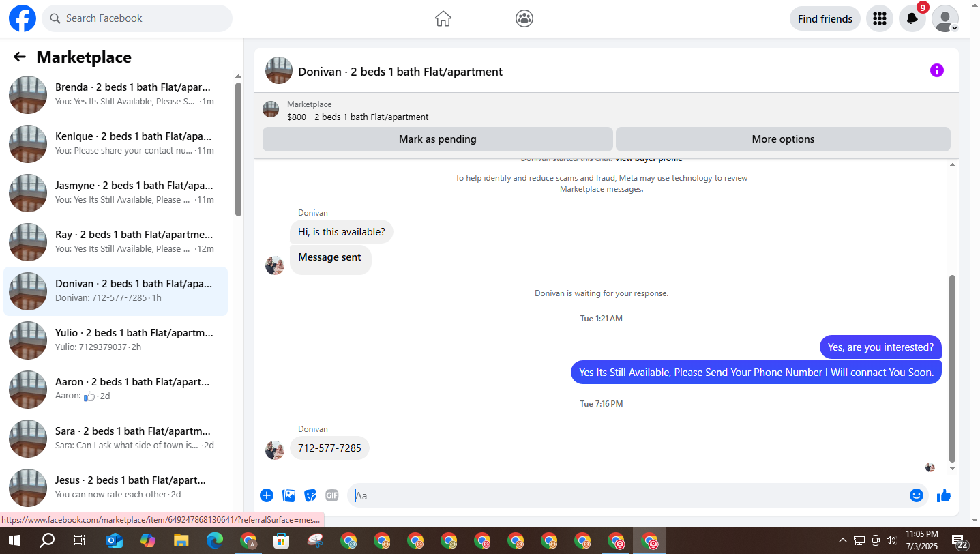
Task: Open Aaron's conversation
Action: pos(116,390)
